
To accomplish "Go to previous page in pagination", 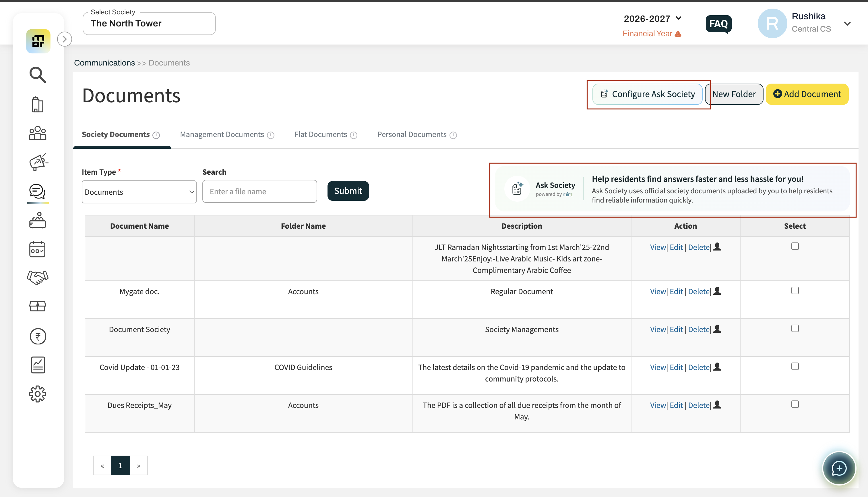I will point(102,465).
